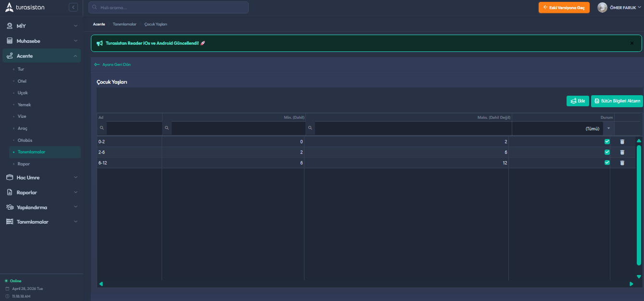Expand the Muhasebe sidebar section
The height and width of the screenshot is (301, 644).
click(x=41, y=41)
